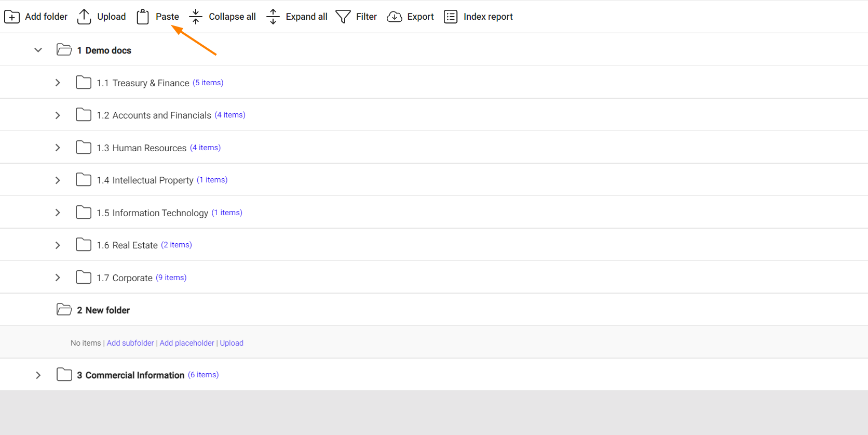Click the (9 items) count for Corporate
The width and height of the screenshot is (868, 435).
(x=171, y=278)
